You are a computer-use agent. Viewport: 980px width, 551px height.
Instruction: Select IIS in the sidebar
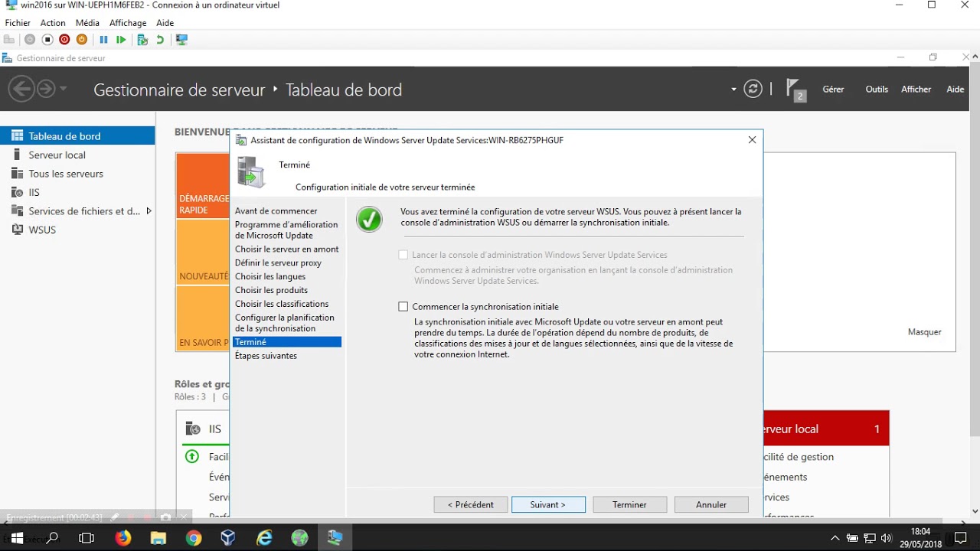pyautogui.click(x=77, y=192)
